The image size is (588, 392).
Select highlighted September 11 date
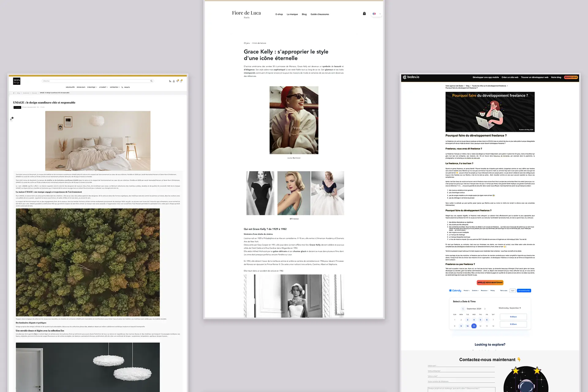[474, 326]
